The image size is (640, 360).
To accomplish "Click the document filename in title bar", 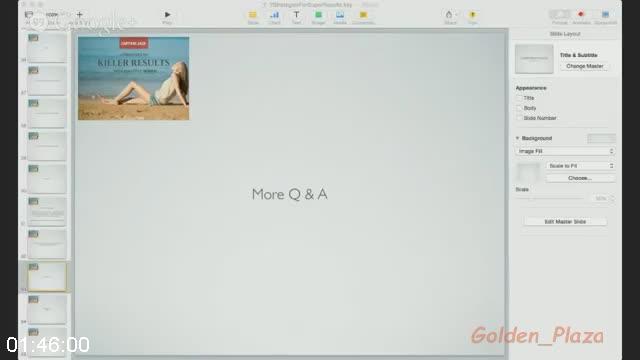I will 310,4.
